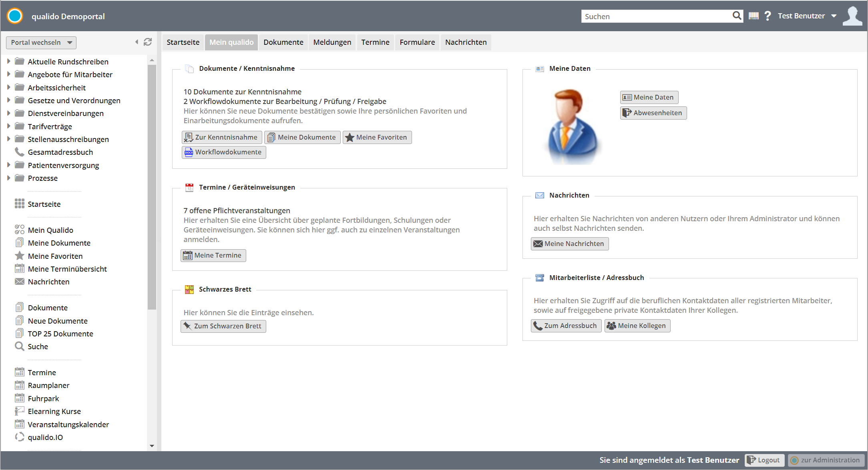Open the Portal wechseln dropdown
The width and height of the screenshot is (868, 470).
click(x=41, y=42)
